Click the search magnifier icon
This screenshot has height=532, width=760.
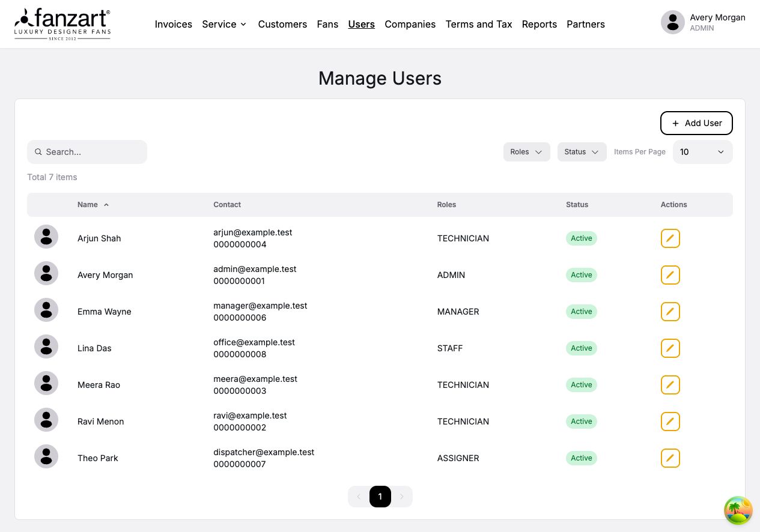click(x=38, y=152)
